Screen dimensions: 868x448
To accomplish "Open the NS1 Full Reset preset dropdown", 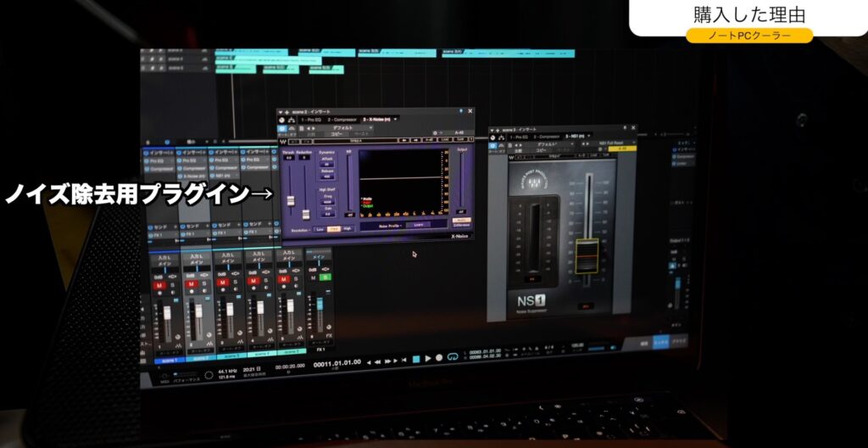I will (x=617, y=143).
